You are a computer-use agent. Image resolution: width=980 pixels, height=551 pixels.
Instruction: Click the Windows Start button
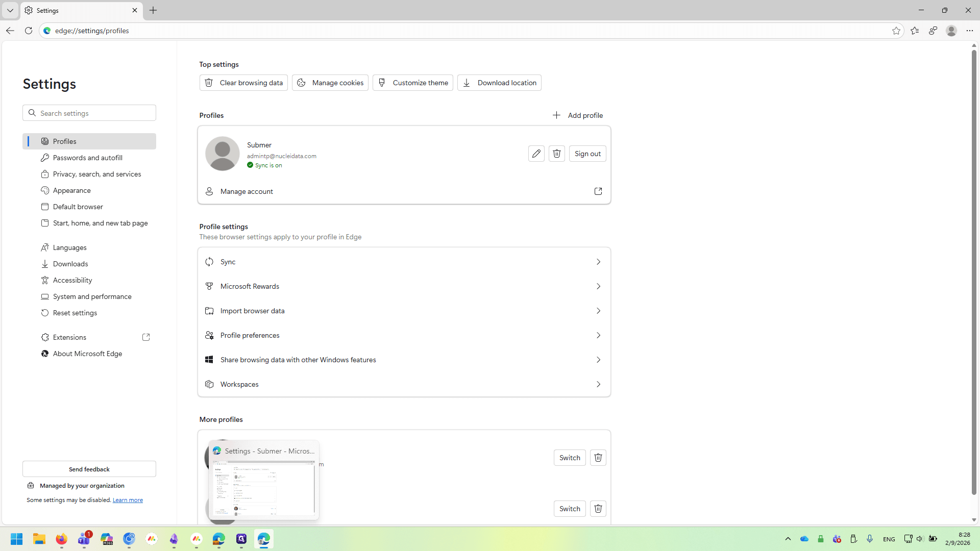click(17, 539)
